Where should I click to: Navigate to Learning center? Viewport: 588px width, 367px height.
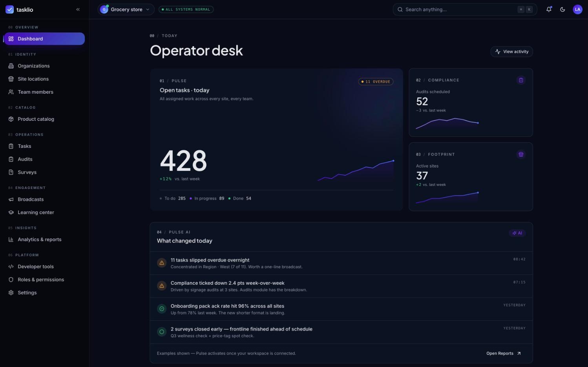coord(44,212)
